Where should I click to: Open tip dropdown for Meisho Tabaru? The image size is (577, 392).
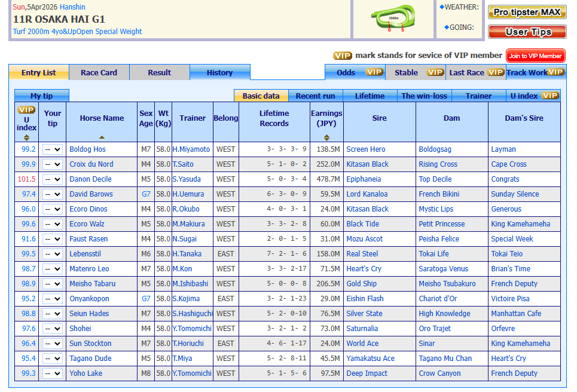(52, 284)
